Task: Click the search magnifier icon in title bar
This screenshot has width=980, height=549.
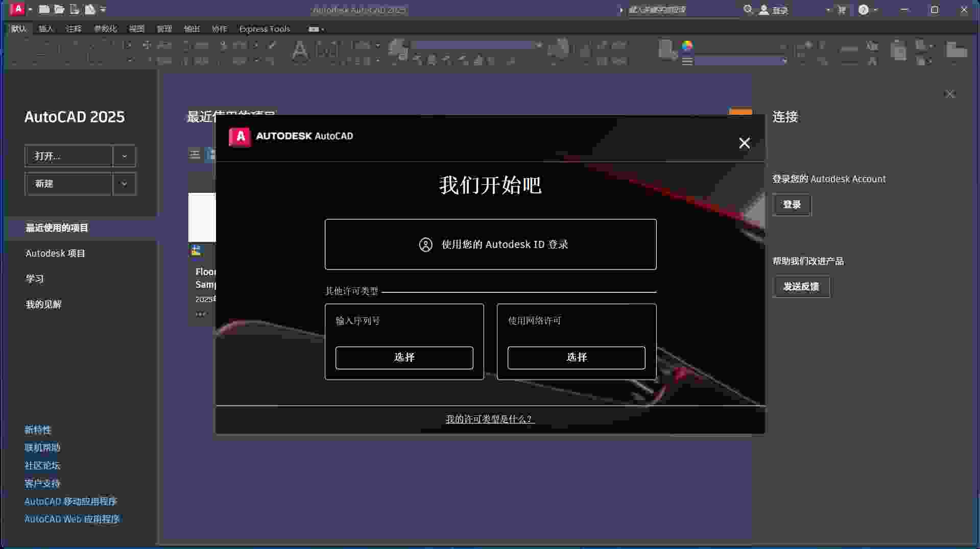Action: [748, 10]
